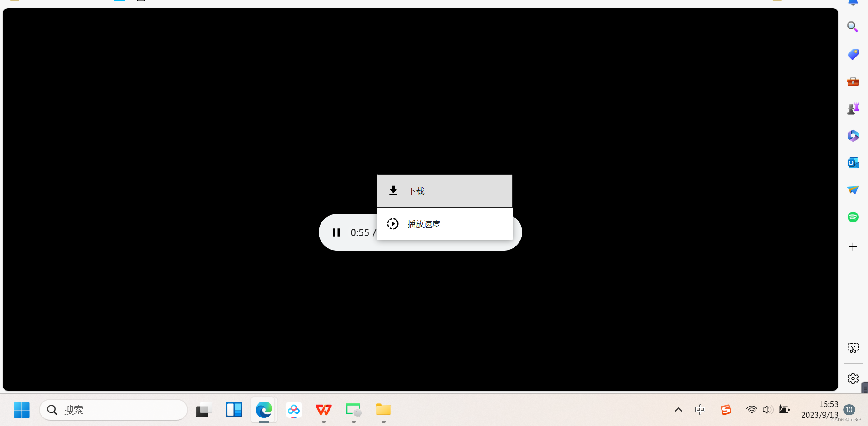Open the Widgets panel icon on taskbar
Viewport: 868px width, 426px height.
click(x=234, y=410)
